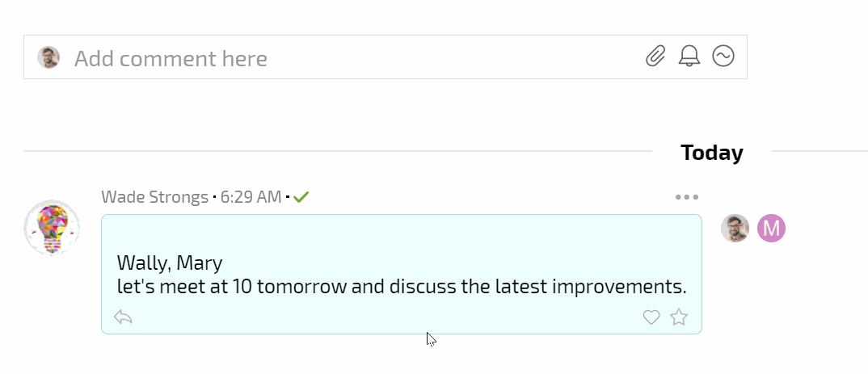Open Wade Strongs' lightbulb profile picture
The height and width of the screenshot is (374, 868).
pyautogui.click(x=52, y=228)
